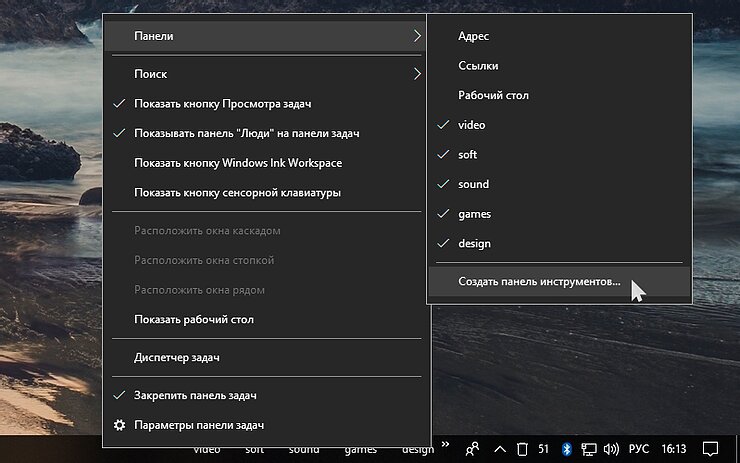Click the Show desktop strip at taskbar edge
Screen dimensions: 740x463
point(737,449)
